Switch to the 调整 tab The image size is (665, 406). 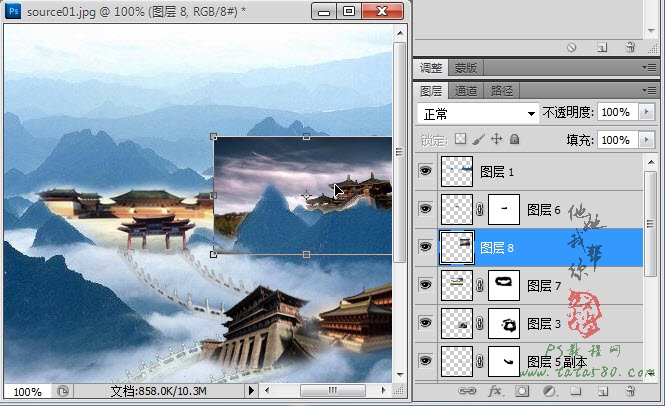click(431, 68)
